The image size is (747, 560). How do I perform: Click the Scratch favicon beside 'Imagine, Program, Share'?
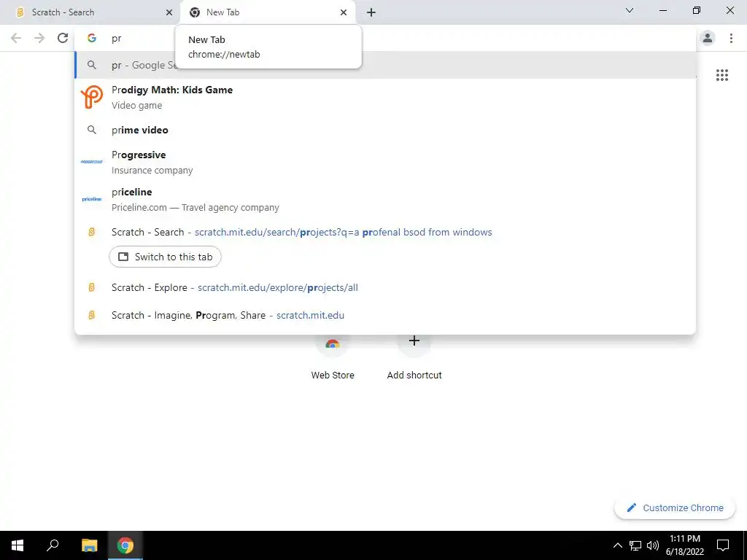tap(92, 315)
